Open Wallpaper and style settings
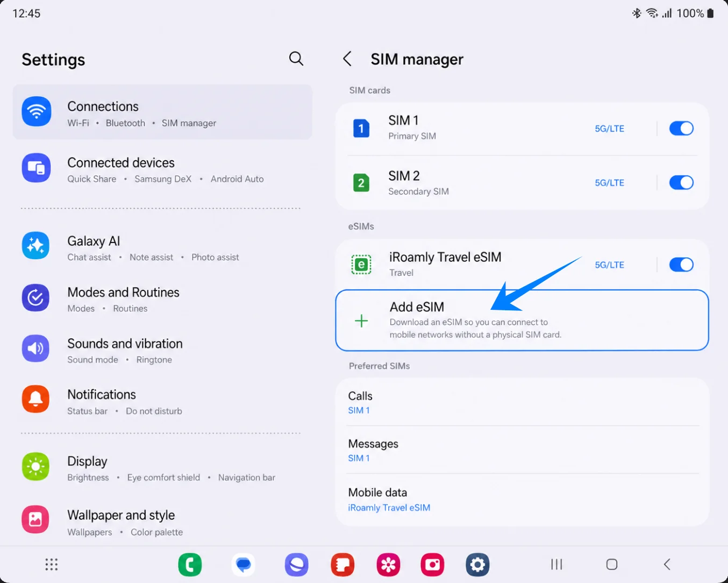The height and width of the screenshot is (583, 728). pyautogui.click(x=162, y=521)
